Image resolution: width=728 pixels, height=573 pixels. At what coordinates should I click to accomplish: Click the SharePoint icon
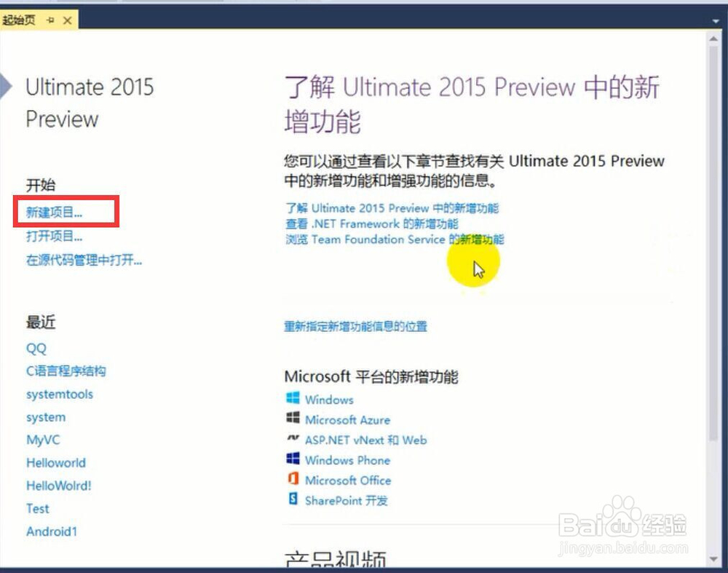click(293, 499)
